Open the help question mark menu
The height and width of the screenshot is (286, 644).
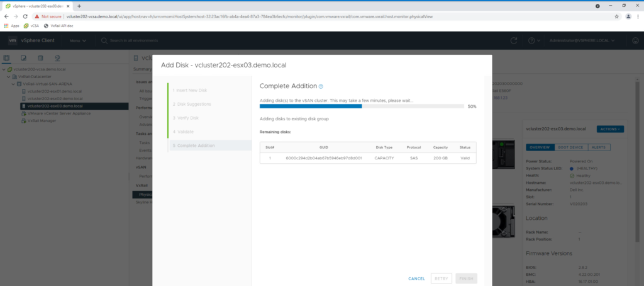coord(533,40)
